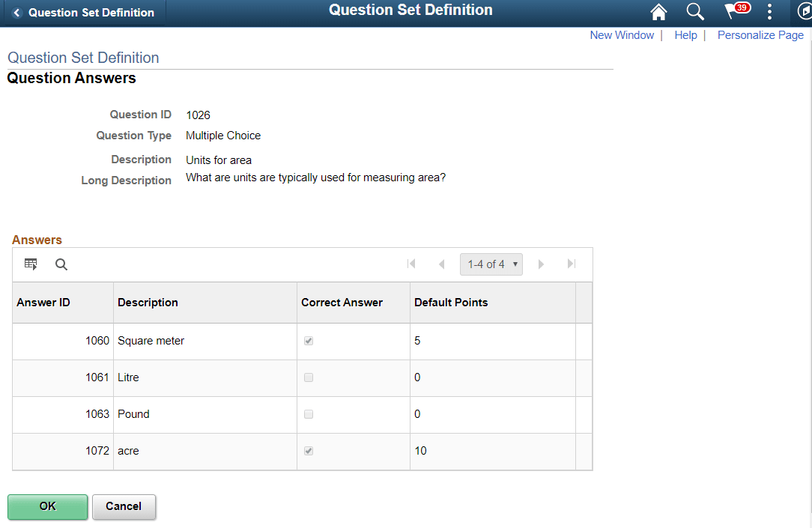The height and width of the screenshot is (528, 812).
Task: Jump to the last page of answers
Action: (x=571, y=264)
